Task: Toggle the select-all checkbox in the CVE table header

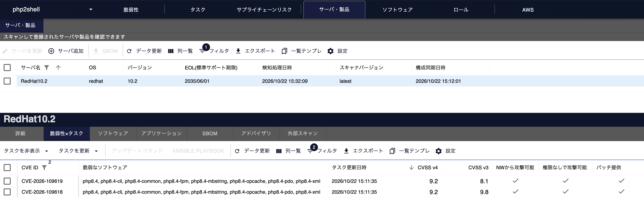Action: click(x=7, y=168)
